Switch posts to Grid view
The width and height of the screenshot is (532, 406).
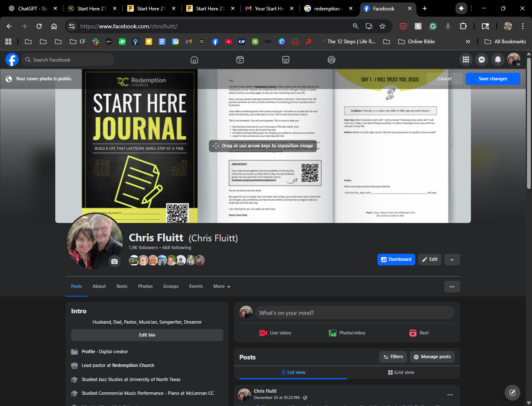click(x=401, y=372)
